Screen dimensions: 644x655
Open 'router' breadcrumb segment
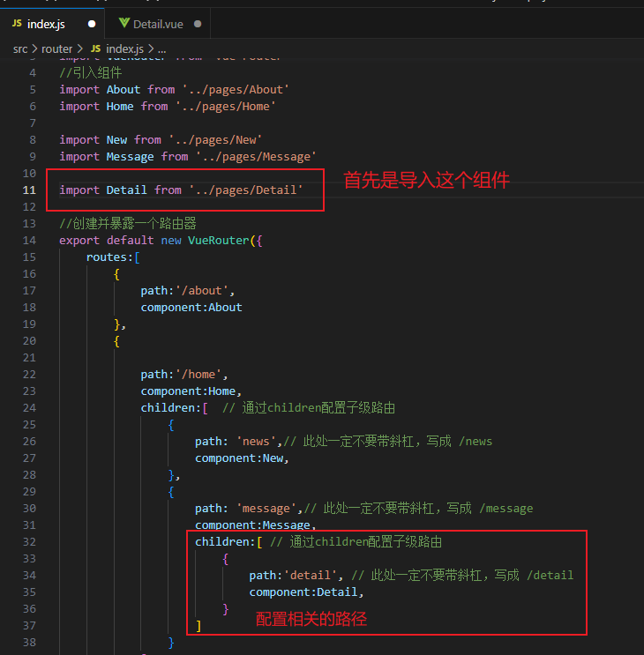pos(56,48)
